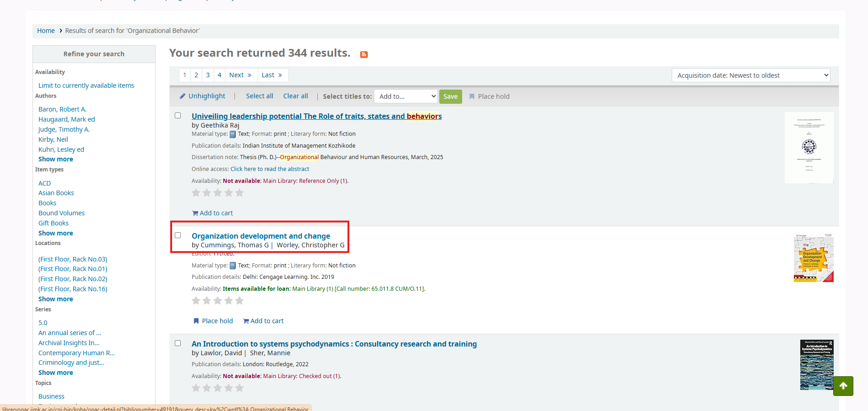Viewport: 868px width, 411px height.
Task: Click the RSS feed icon beside results count
Action: (x=364, y=54)
